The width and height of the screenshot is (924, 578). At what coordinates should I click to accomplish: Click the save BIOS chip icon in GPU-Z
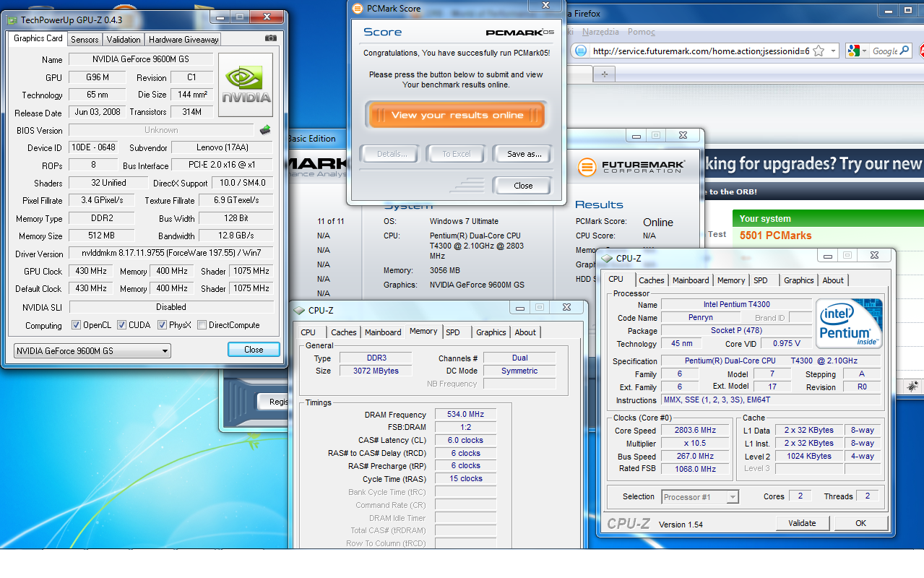point(265,130)
